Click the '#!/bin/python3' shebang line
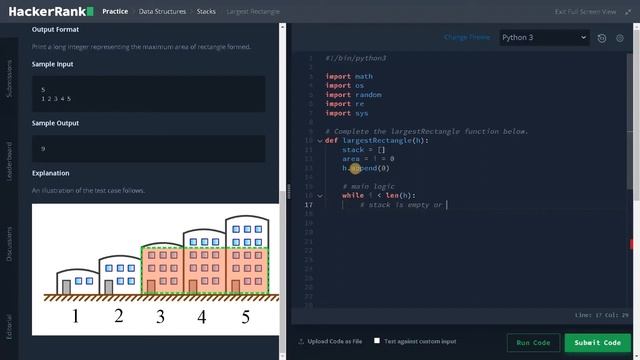The height and width of the screenshot is (360, 640). (x=356, y=58)
